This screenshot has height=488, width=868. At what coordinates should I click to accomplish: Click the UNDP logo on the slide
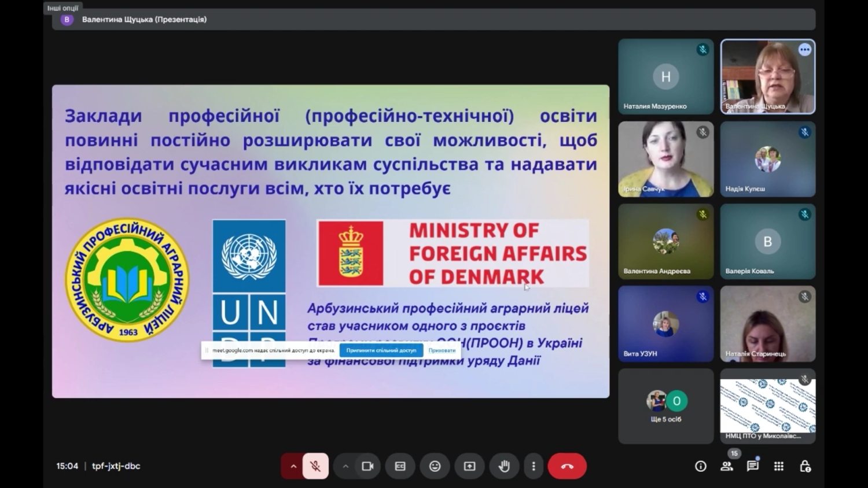pos(249,293)
